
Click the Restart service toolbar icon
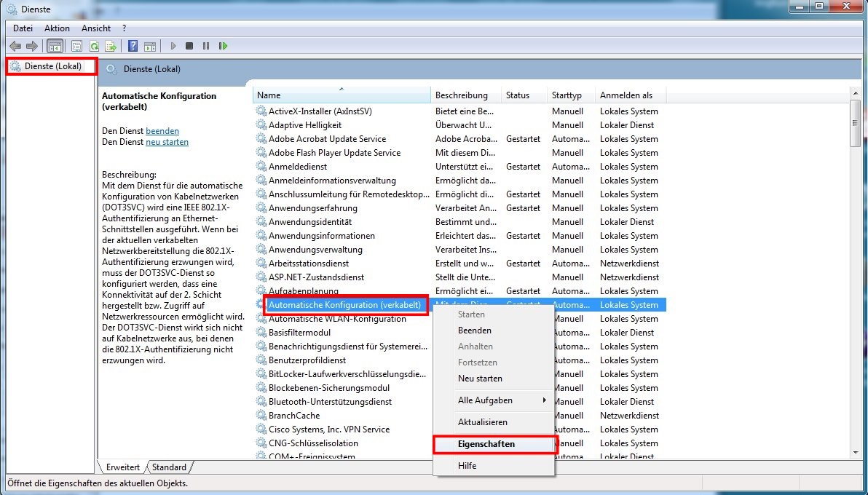(x=223, y=46)
